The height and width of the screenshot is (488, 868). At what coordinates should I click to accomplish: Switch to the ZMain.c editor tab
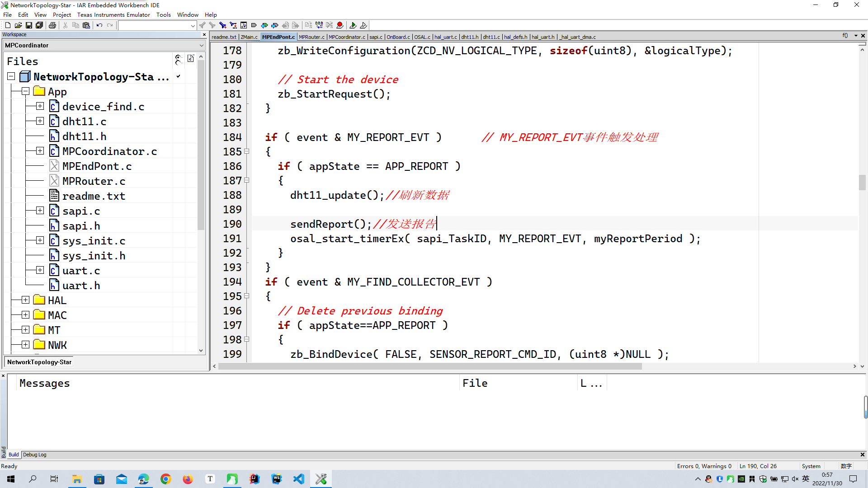pyautogui.click(x=249, y=37)
